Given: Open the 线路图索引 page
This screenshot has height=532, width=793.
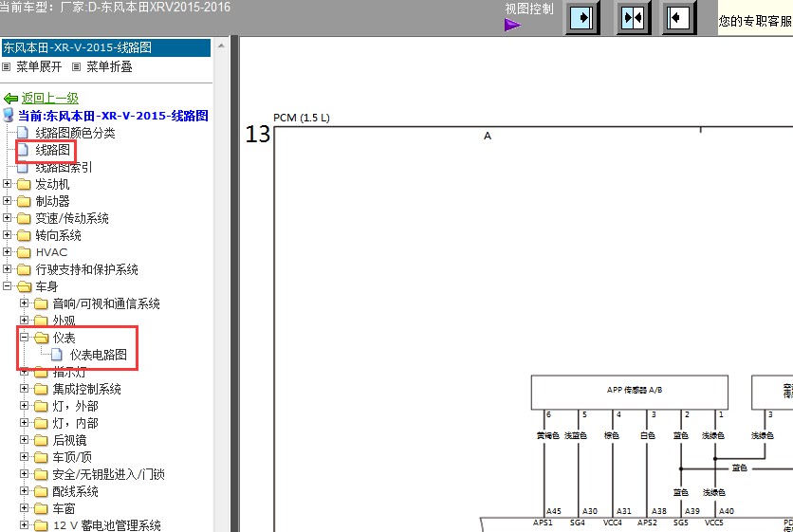Looking at the screenshot, I should (64, 168).
